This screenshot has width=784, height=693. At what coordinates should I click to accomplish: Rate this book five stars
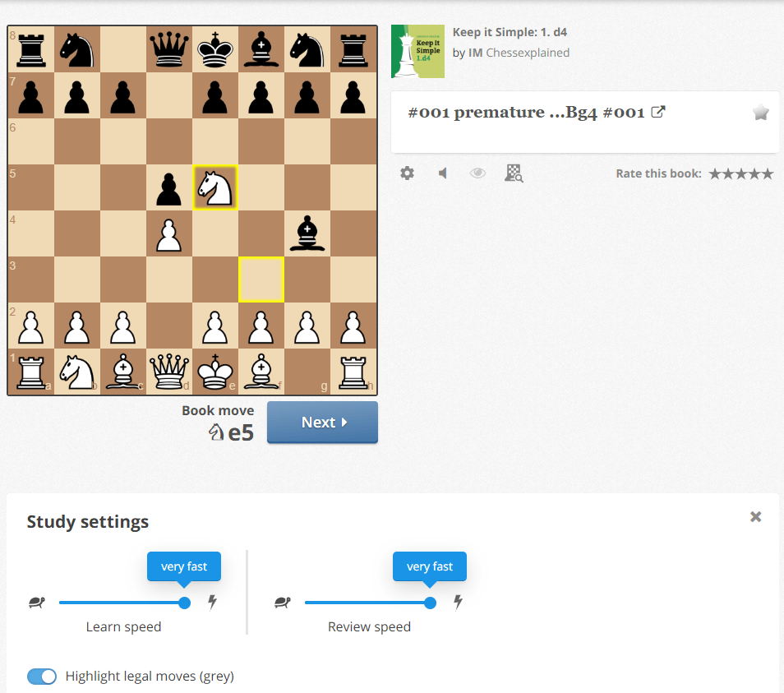click(767, 174)
